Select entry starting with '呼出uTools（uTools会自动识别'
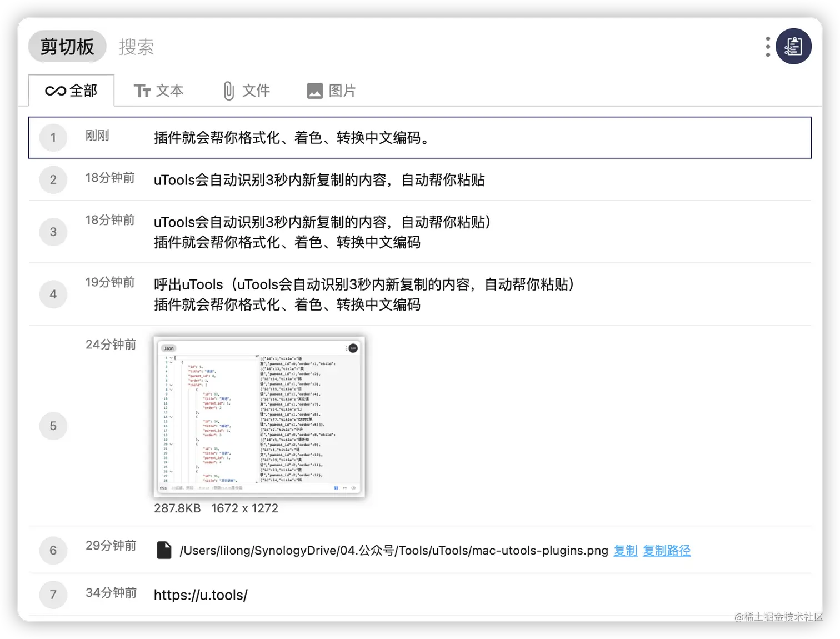 (364, 294)
